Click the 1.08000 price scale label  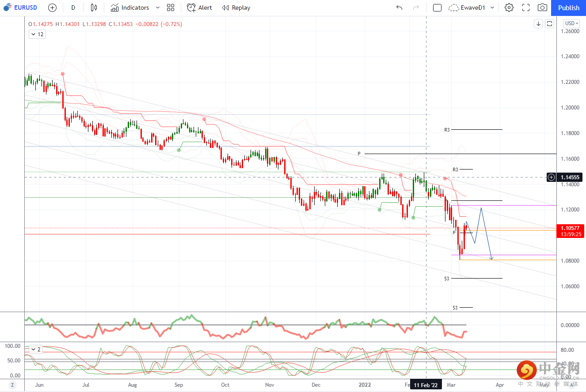click(x=570, y=260)
